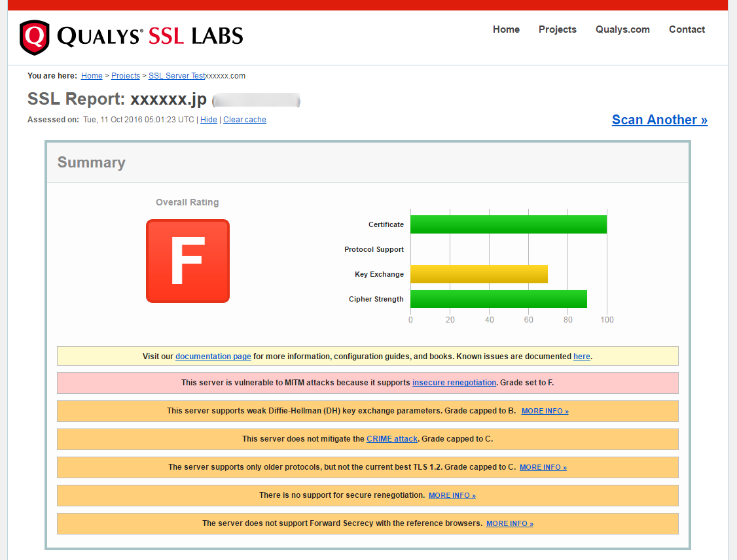
Task: Click the 'Assessed on:' label
Action: [x=53, y=120]
